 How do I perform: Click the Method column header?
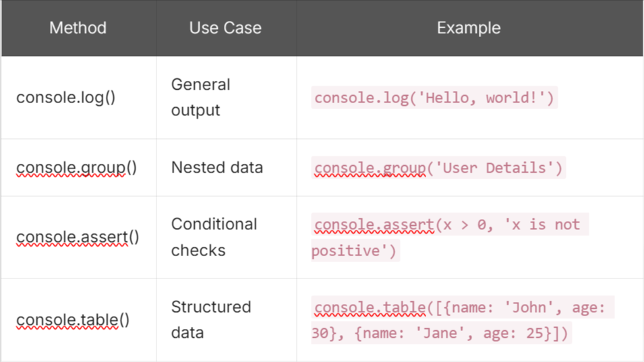click(78, 28)
